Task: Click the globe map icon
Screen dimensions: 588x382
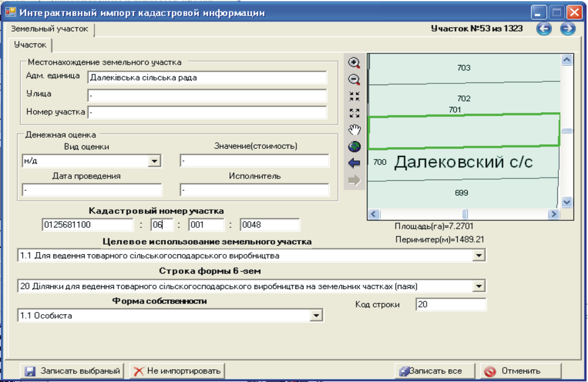Action: (354, 146)
